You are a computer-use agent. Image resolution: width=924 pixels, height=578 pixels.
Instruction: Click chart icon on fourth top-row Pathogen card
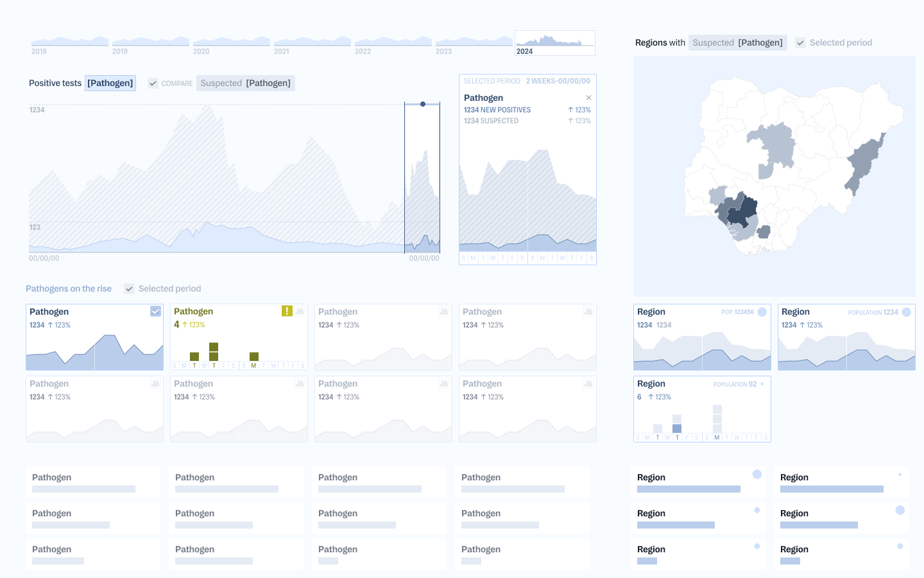588,311
